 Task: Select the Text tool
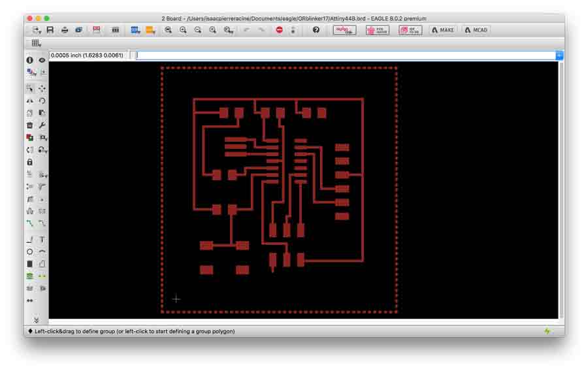(x=42, y=240)
